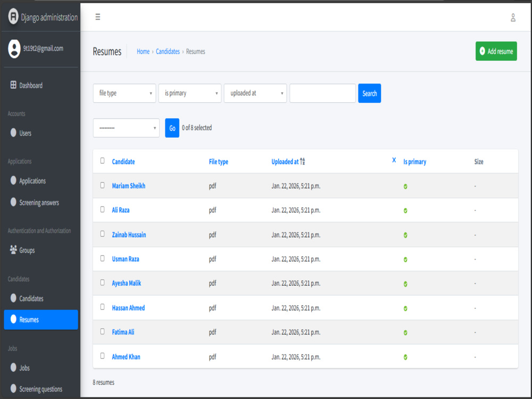Open Fatima Ali resume link
This screenshot has width=532, height=399.
click(123, 332)
